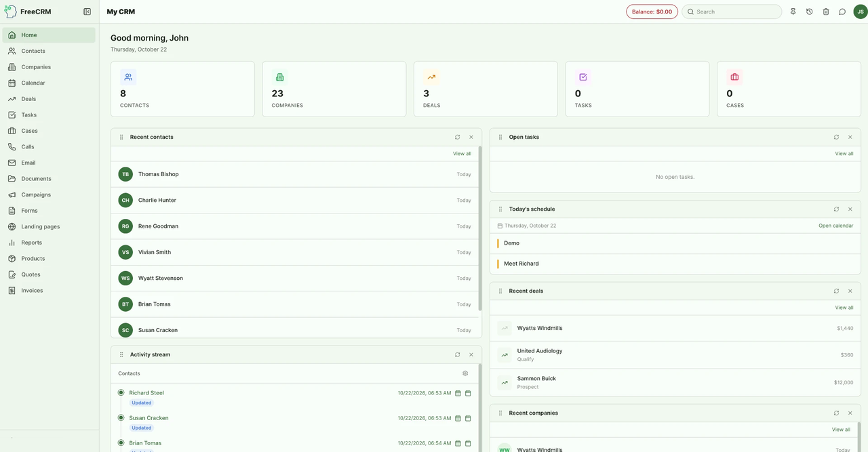The height and width of the screenshot is (452, 868).
Task: Click the FreeCRM logo
Action: [28, 12]
